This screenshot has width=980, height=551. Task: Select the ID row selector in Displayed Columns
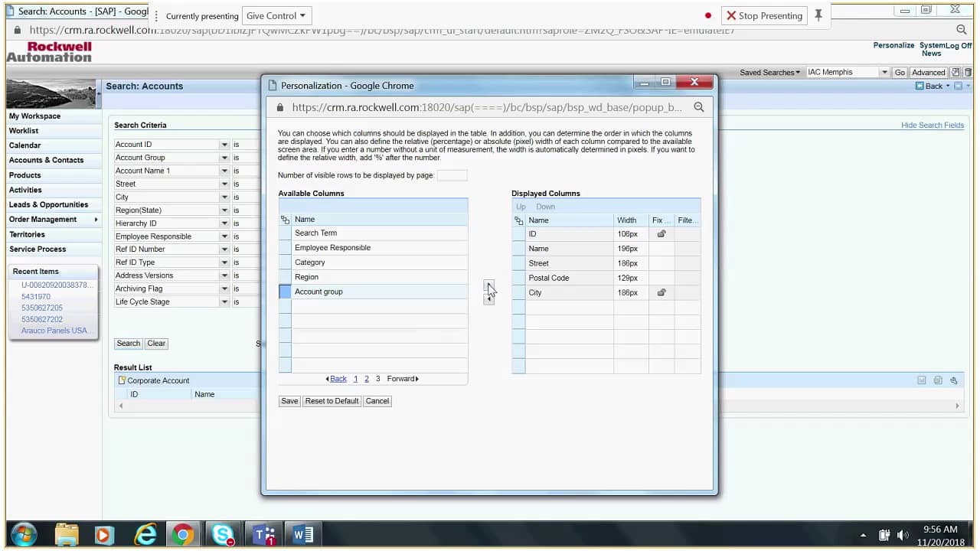pos(518,234)
